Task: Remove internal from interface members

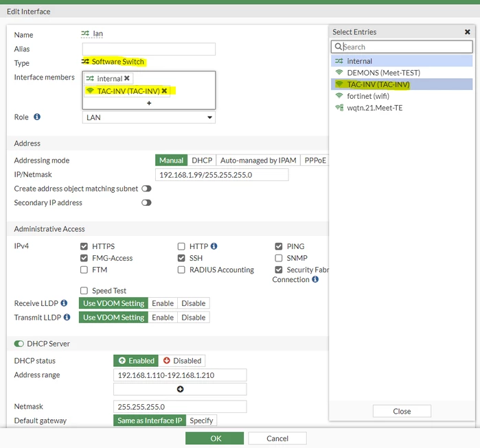Action: click(x=127, y=78)
